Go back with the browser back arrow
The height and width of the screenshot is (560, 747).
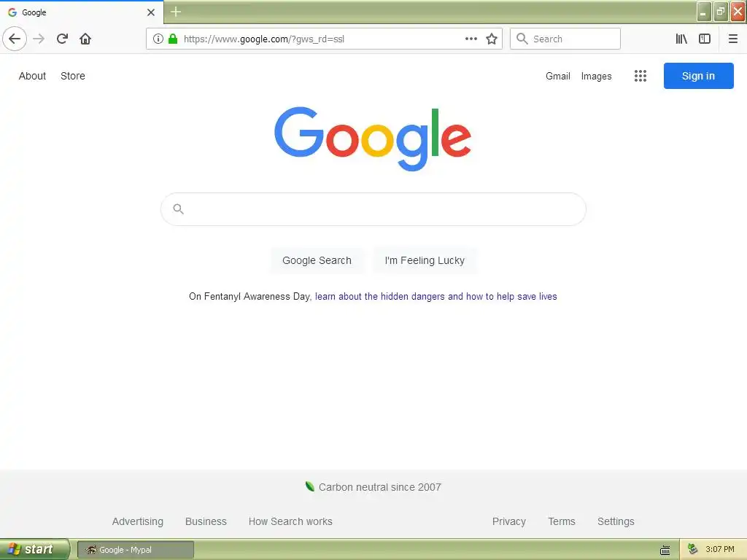(x=15, y=39)
